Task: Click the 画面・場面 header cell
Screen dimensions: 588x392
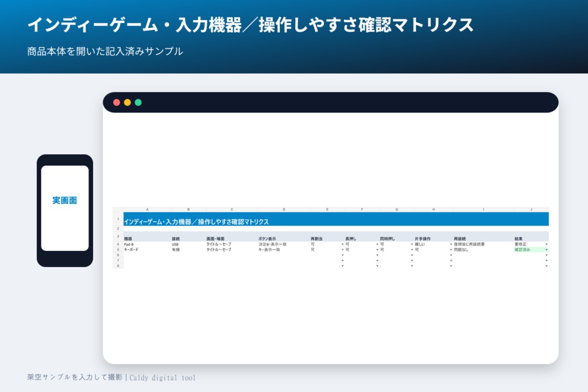Action: coord(232,237)
